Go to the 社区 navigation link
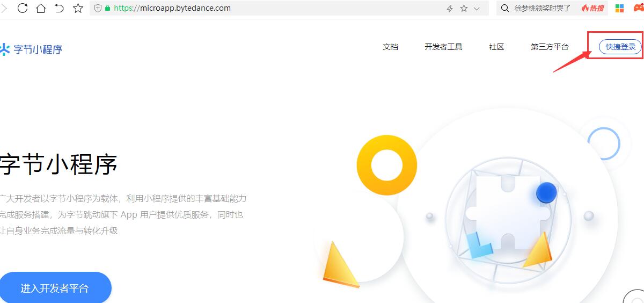Viewport: 644px width, 303px height. tap(496, 47)
